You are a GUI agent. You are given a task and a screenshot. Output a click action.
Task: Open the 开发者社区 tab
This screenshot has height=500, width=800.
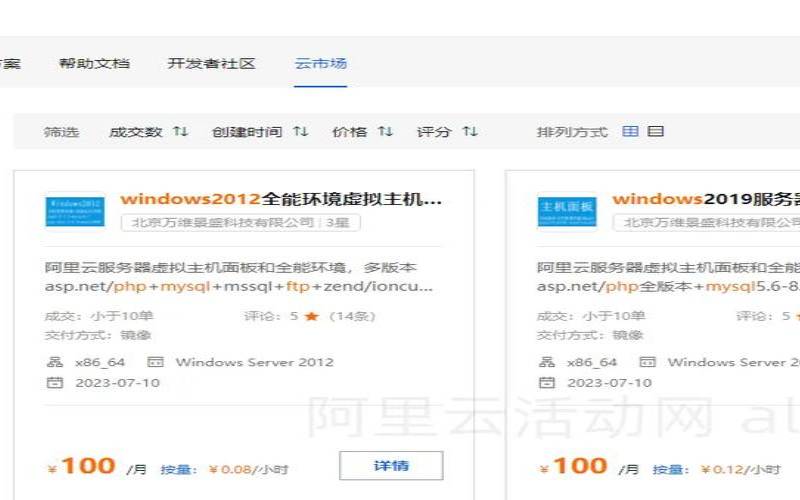click(x=211, y=64)
